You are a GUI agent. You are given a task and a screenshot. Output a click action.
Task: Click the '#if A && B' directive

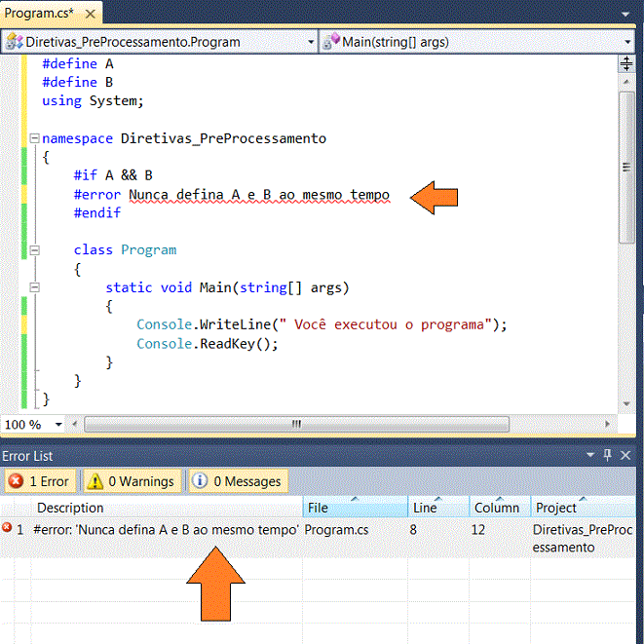[x=113, y=175]
